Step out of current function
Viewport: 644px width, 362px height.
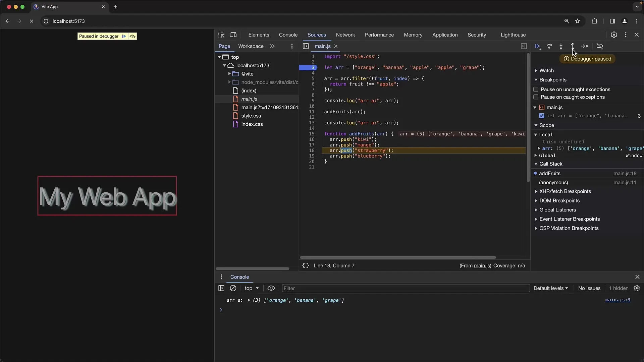pyautogui.click(x=573, y=46)
